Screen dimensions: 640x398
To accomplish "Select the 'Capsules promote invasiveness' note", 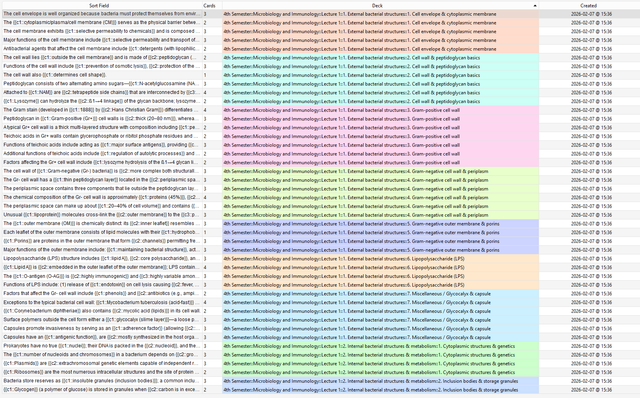I will click(x=320, y=329).
